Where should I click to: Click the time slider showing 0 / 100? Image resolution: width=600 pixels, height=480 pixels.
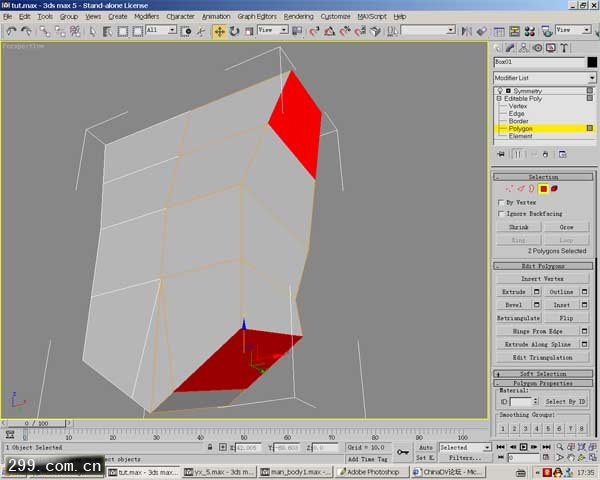point(36,423)
